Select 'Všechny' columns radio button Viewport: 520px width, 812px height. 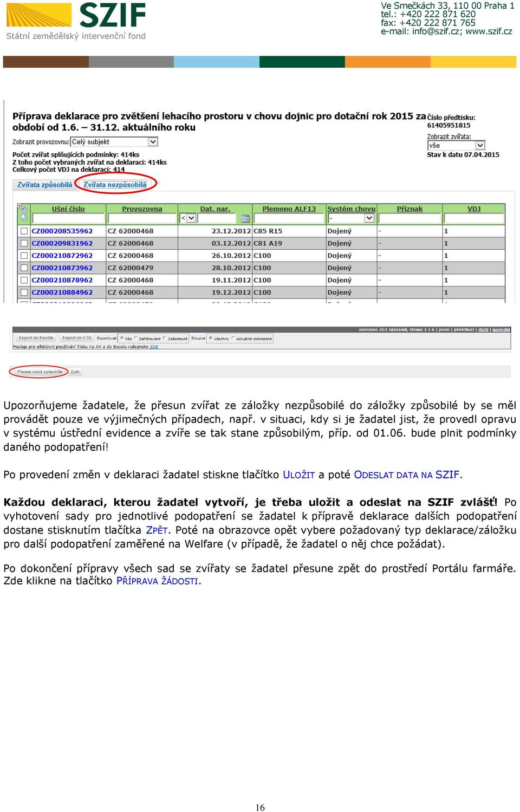tap(211, 339)
